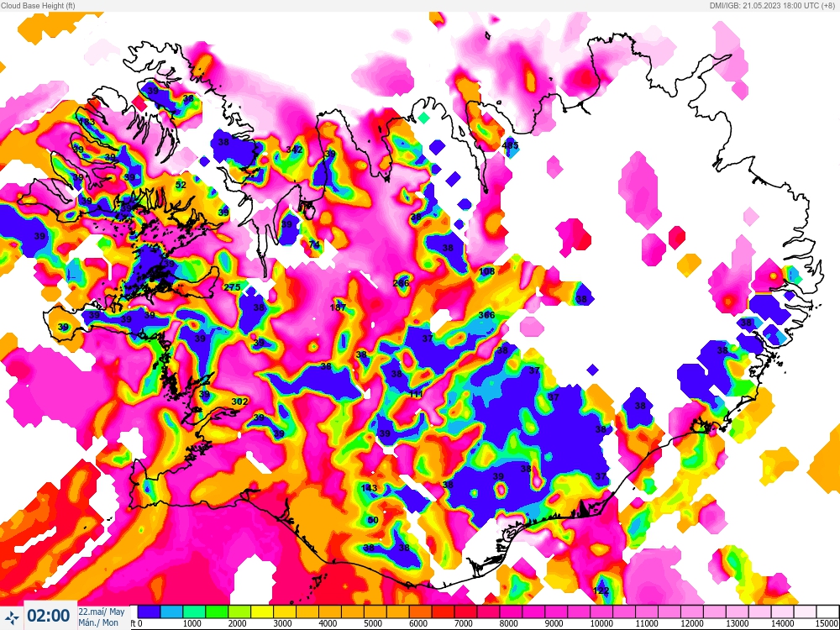Click the '183' cloud base value on map

(x=87, y=122)
